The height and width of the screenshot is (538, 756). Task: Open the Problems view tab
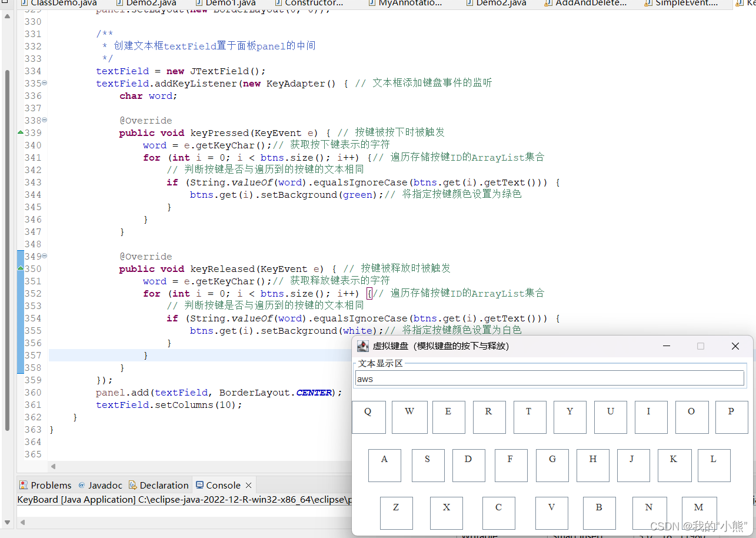(x=45, y=486)
